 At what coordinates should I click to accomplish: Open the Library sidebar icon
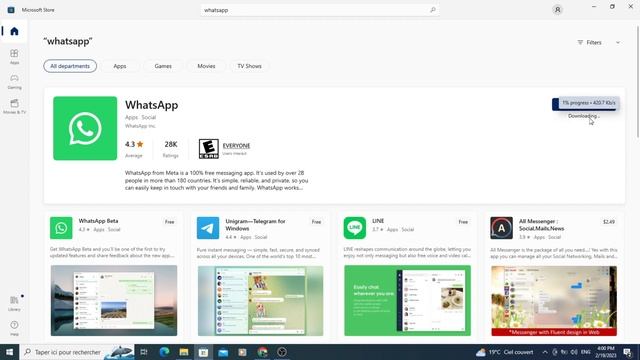click(x=14, y=303)
